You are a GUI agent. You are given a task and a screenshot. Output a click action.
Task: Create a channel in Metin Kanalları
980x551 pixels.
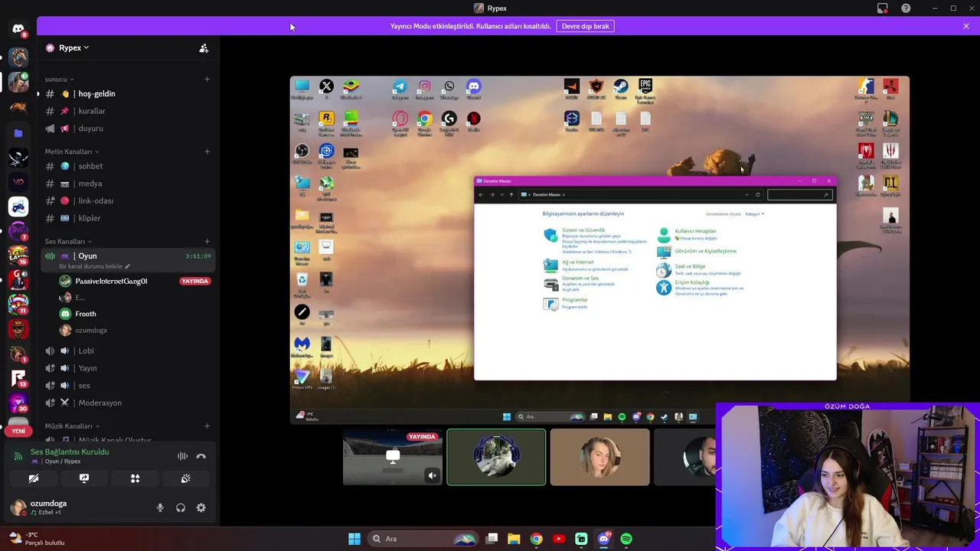pyautogui.click(x=207, y=152)
